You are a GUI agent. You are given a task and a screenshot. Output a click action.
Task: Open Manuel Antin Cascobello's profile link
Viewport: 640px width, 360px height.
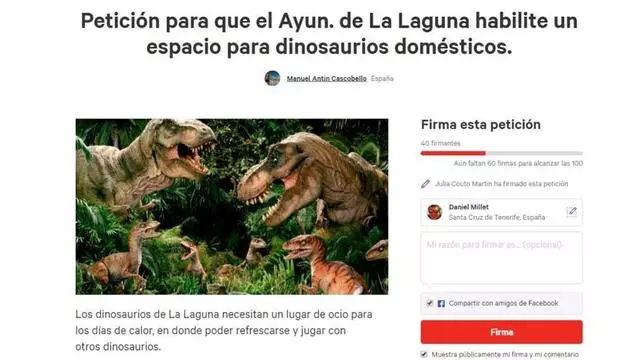(327, 78)
